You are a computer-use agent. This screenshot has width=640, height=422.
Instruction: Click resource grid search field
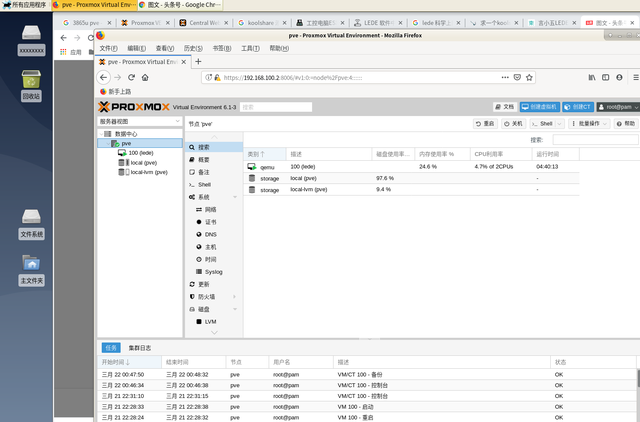(596, 140)
